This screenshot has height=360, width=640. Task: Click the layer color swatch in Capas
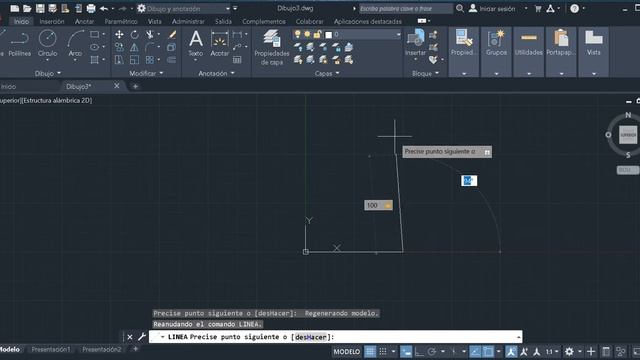329,35
